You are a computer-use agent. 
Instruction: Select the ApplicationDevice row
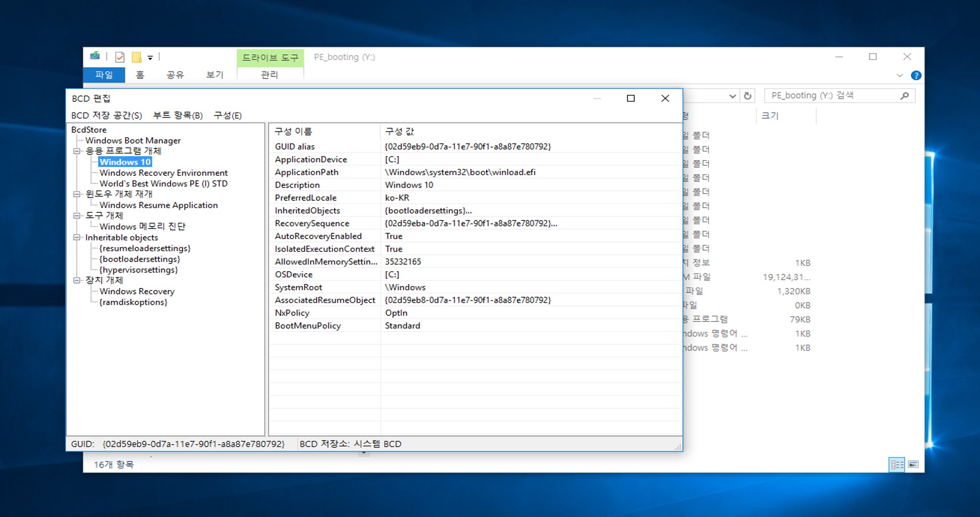point(475,160)
